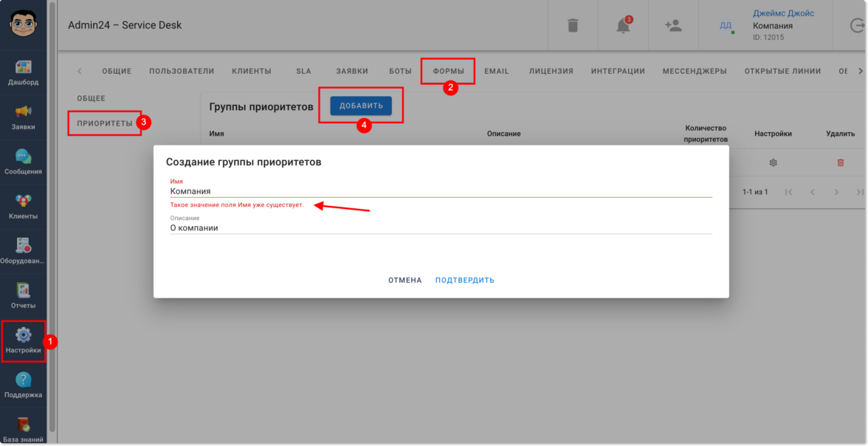Click ОТМЕНА in the dialog
Screen dimensions: 868x446
pos(404,281)
